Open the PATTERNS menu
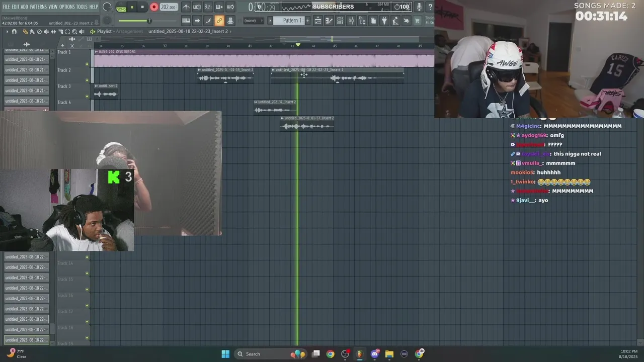Image resolution: width=644 pixels, height=362 pixels. pos(38,7)
